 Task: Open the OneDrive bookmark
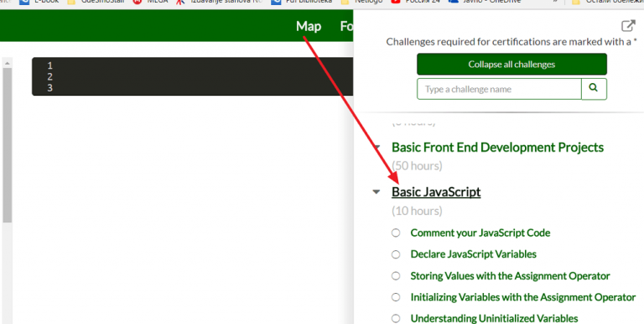coord(485,2)
